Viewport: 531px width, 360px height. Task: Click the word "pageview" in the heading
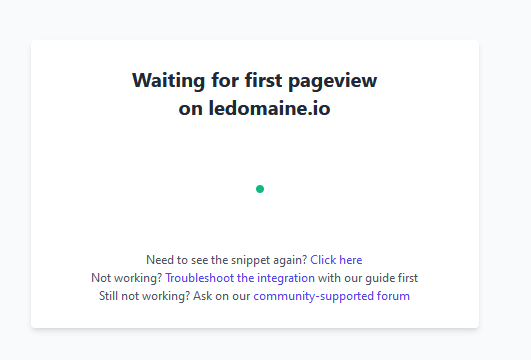click(x=333, y=81)
